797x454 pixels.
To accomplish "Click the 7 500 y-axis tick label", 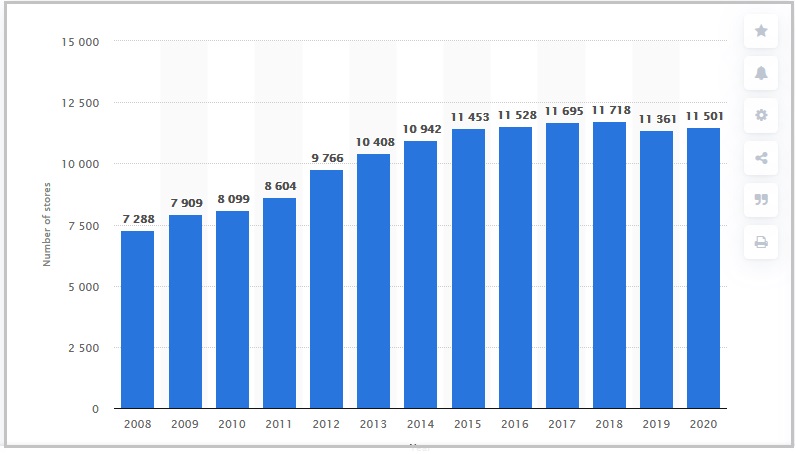I will (x=84, y=226).
